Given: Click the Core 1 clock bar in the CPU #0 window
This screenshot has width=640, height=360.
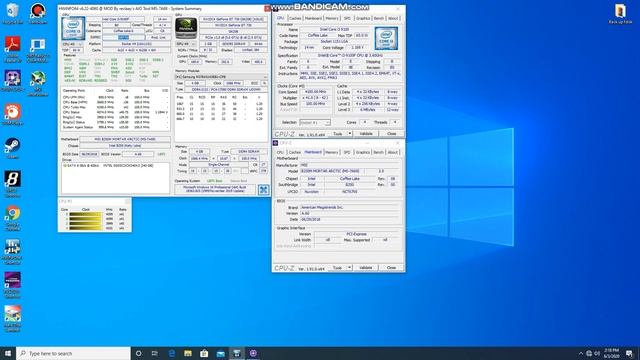Looking at the screenshot, I should pyautogui.click(x=85, y=219).
